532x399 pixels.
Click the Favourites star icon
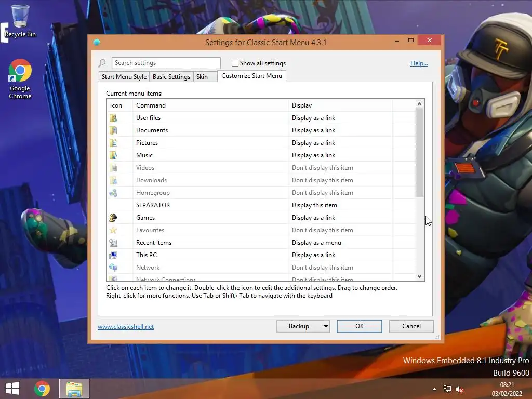pyautogui.click(x=113, y=230)
